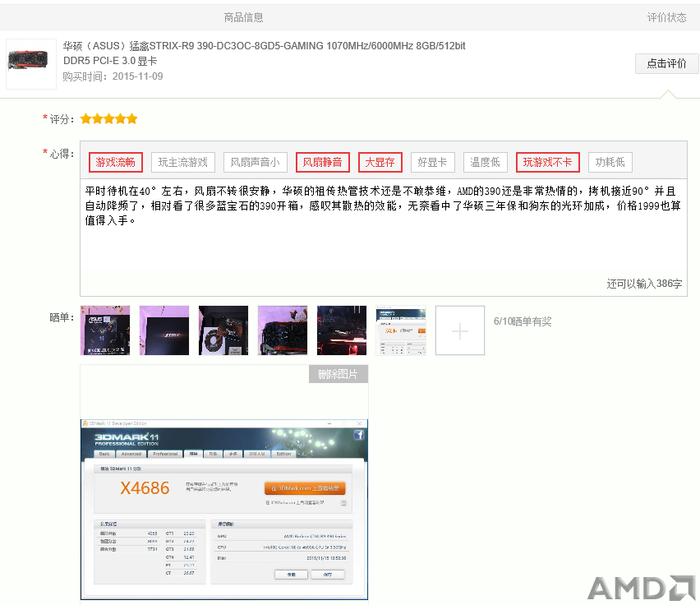Image resolution: width=700 pixels, height=605 pixels.
Task: Add another photo with the plus box
Action: tap(460, 330)
